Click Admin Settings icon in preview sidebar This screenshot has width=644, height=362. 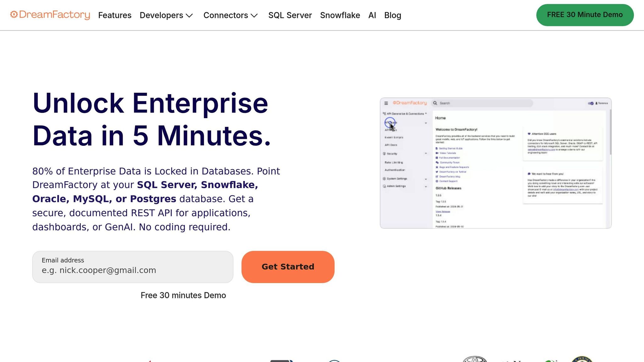click(384, 186)
